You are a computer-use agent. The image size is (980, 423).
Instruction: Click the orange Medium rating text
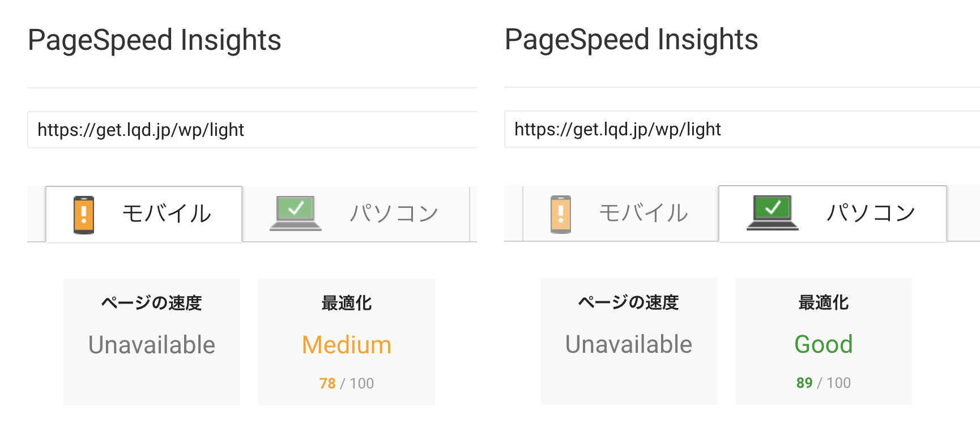pos(347,345)
